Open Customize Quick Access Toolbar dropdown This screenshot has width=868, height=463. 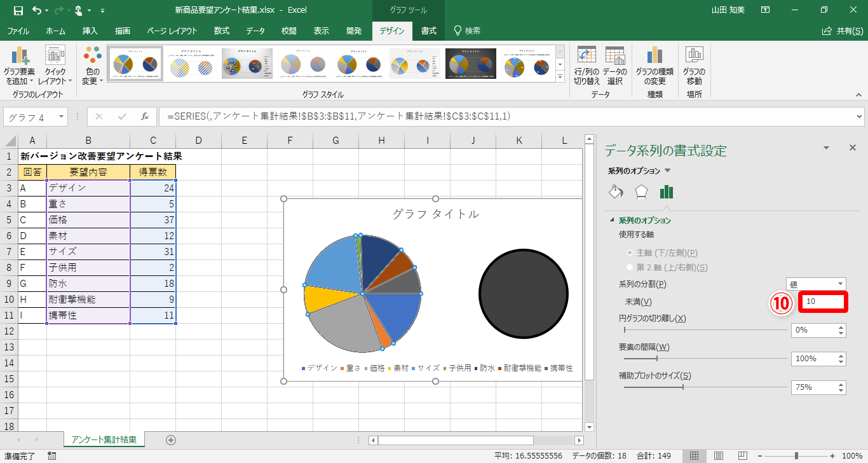(x=103, y=11)
